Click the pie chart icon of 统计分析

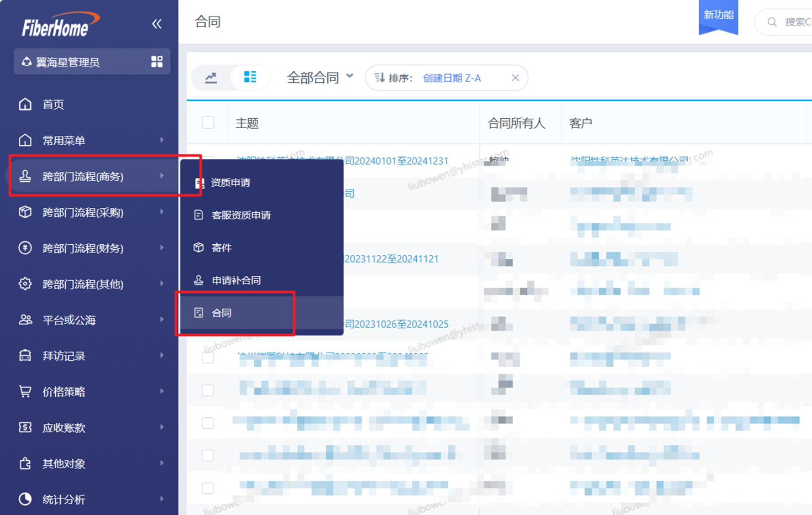[25, 499]
